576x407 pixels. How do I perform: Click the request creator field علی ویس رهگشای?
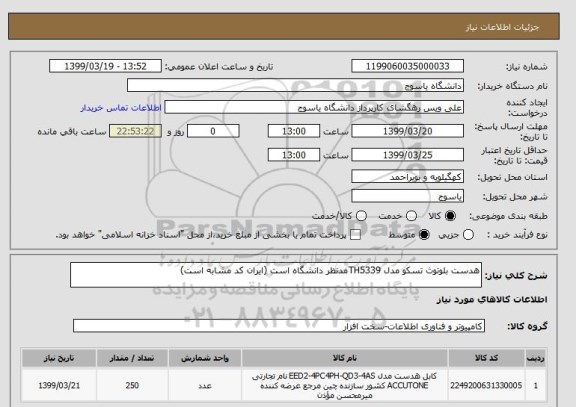click(314, 108)
